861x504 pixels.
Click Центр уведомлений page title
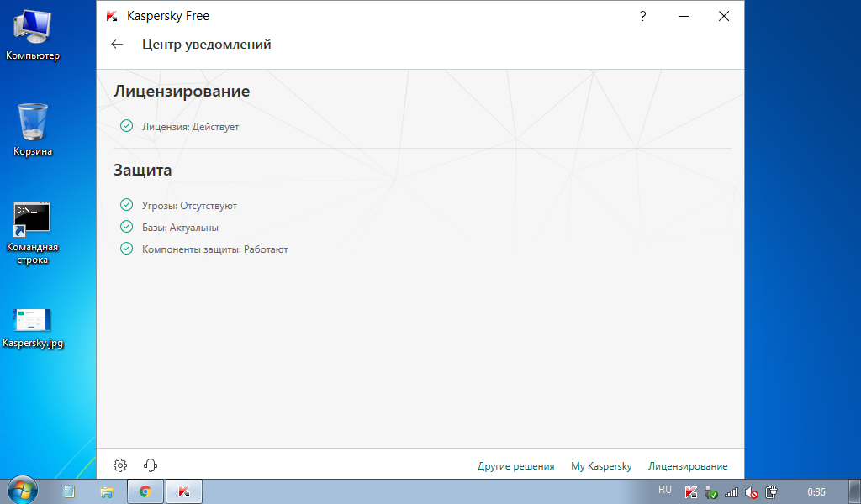[207, 45]
